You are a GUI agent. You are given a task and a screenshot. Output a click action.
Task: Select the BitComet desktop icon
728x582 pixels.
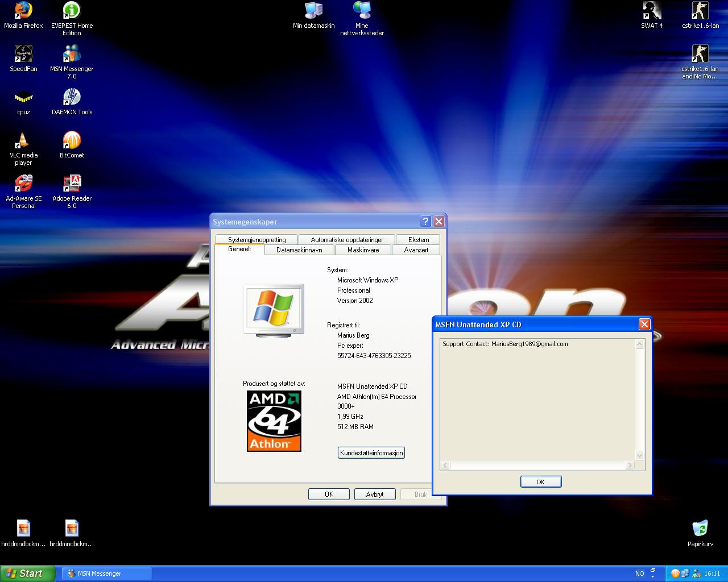72,145
